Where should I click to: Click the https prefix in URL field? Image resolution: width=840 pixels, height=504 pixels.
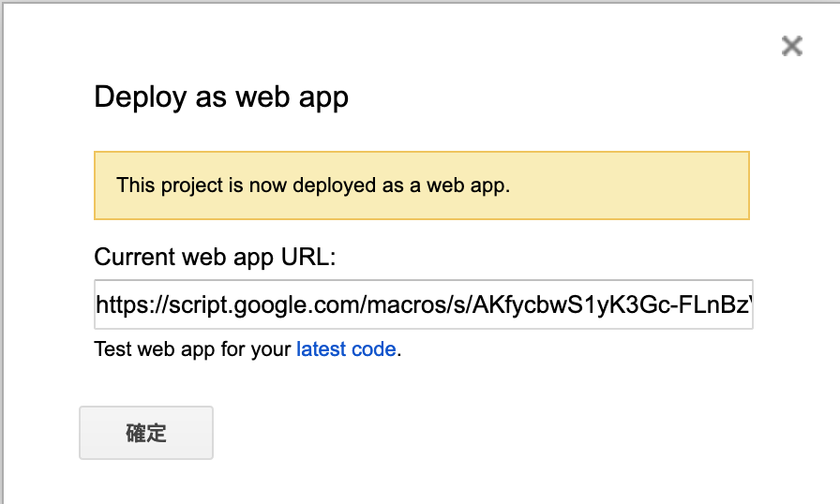125,304
